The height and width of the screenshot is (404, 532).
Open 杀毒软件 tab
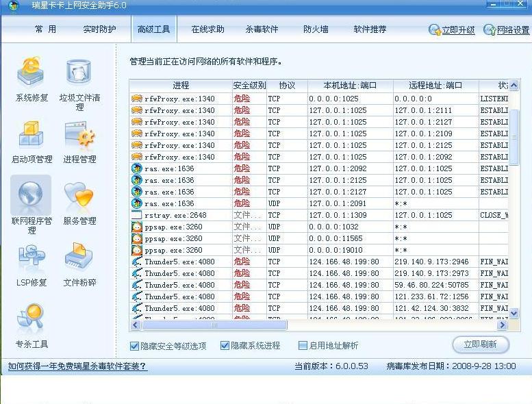coord(262,29)
